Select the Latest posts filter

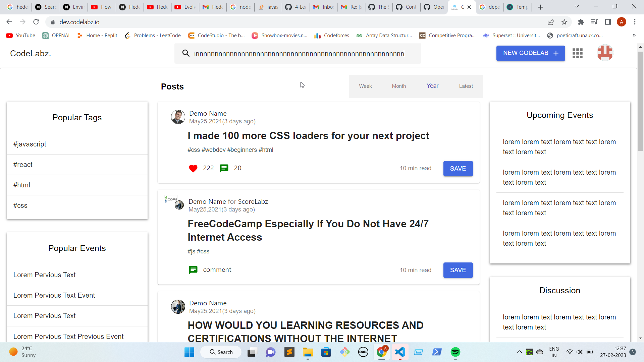[x=466, y=86]
